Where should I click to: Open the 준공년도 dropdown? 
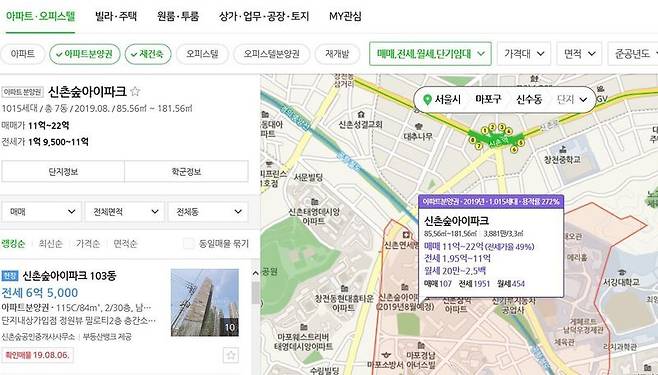coord(633,54)
